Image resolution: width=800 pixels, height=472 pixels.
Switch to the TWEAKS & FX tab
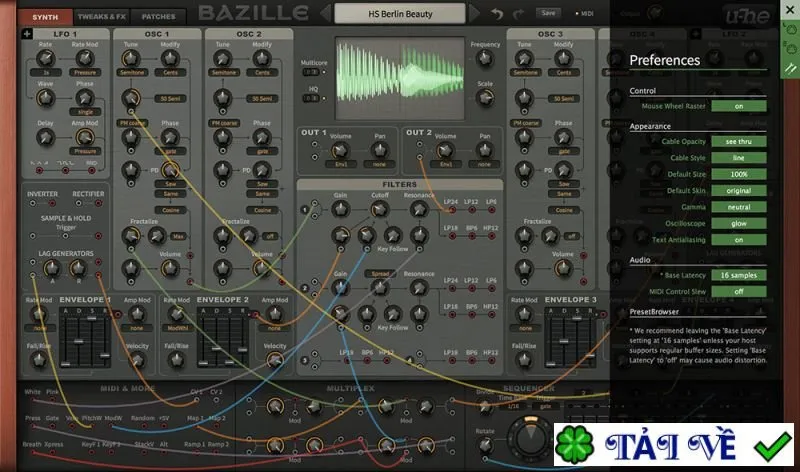(x=102, y=17)
